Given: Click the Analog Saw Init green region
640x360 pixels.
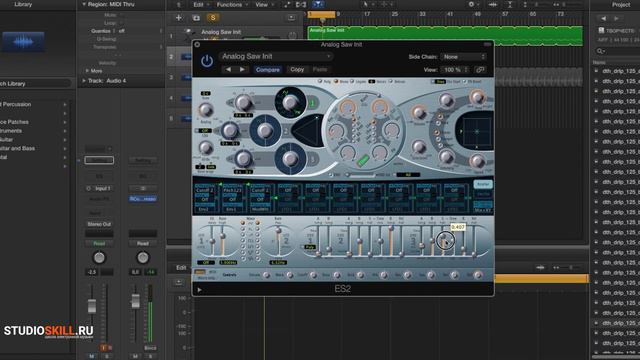Looking at the screenshot, I should [445, 36].
